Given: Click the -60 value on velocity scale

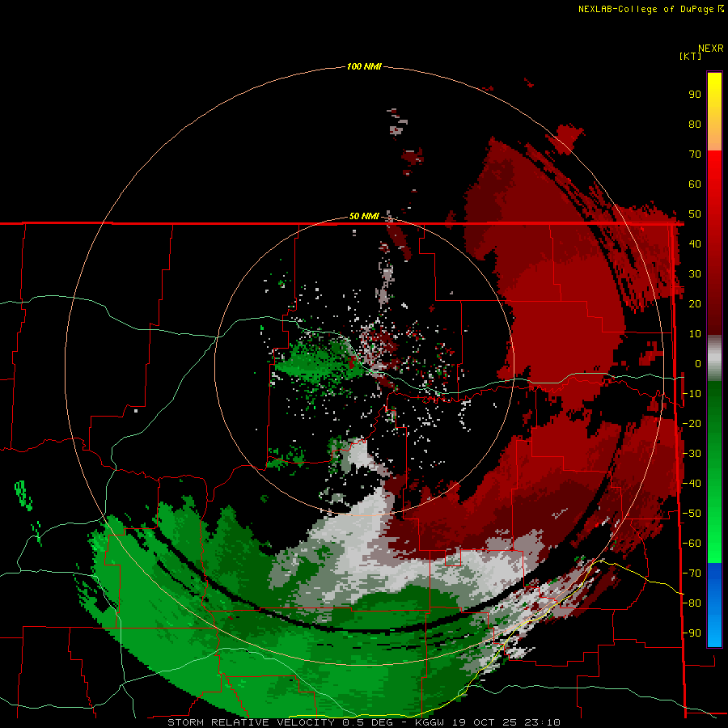Looking at the screenshot, I should 692,544.
